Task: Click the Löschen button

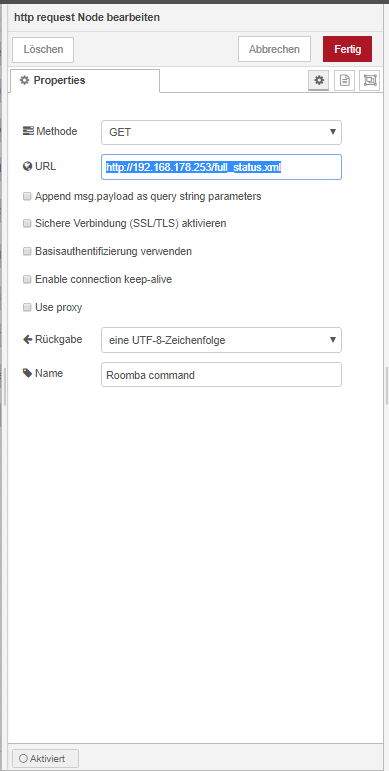Action: [x=43, y=50]
